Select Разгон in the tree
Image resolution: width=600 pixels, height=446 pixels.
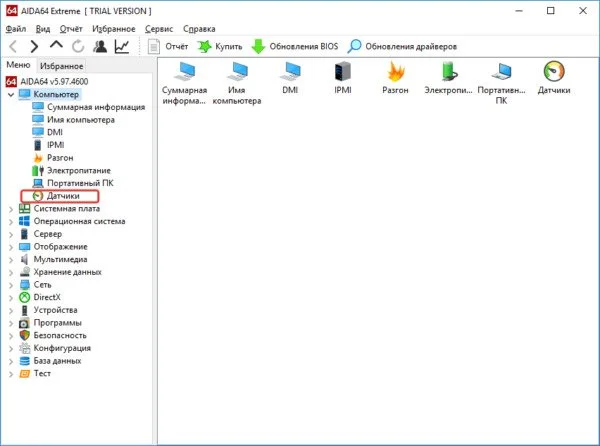tap(60, 157)
